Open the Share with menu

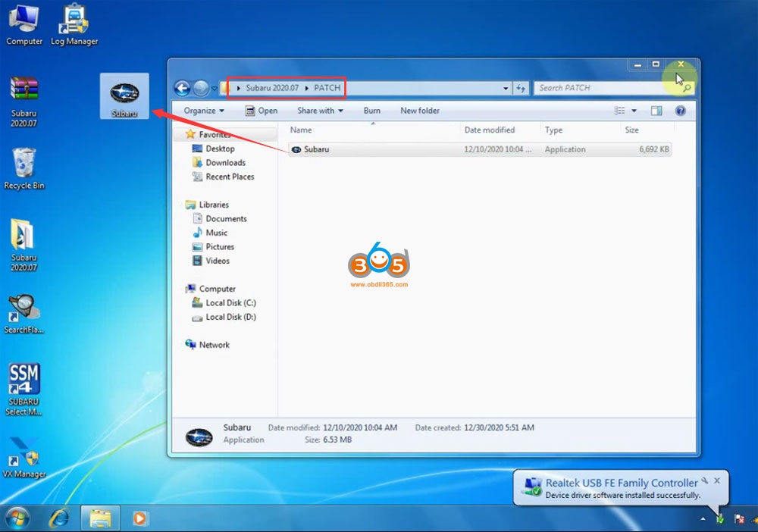[320, 111]
